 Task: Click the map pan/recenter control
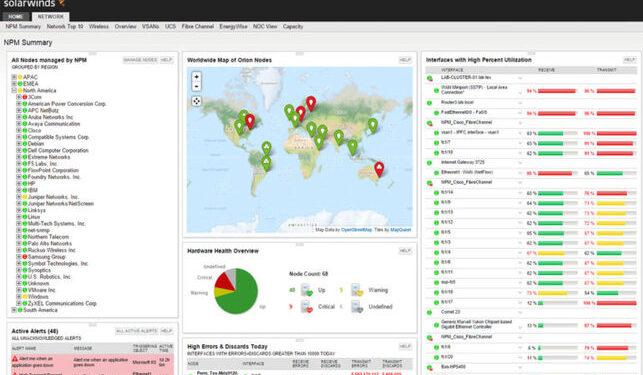click(x=196, y=101)
